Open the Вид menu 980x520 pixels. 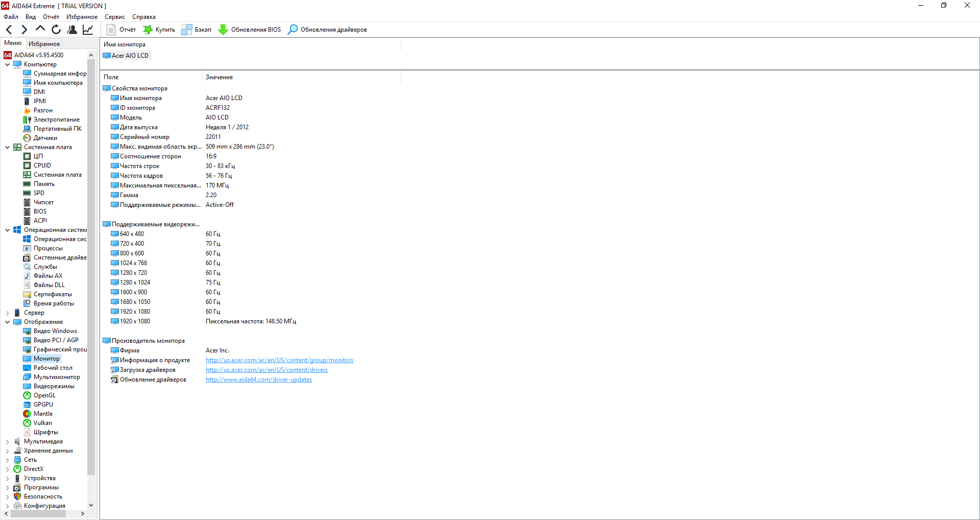tap(31, 17)
